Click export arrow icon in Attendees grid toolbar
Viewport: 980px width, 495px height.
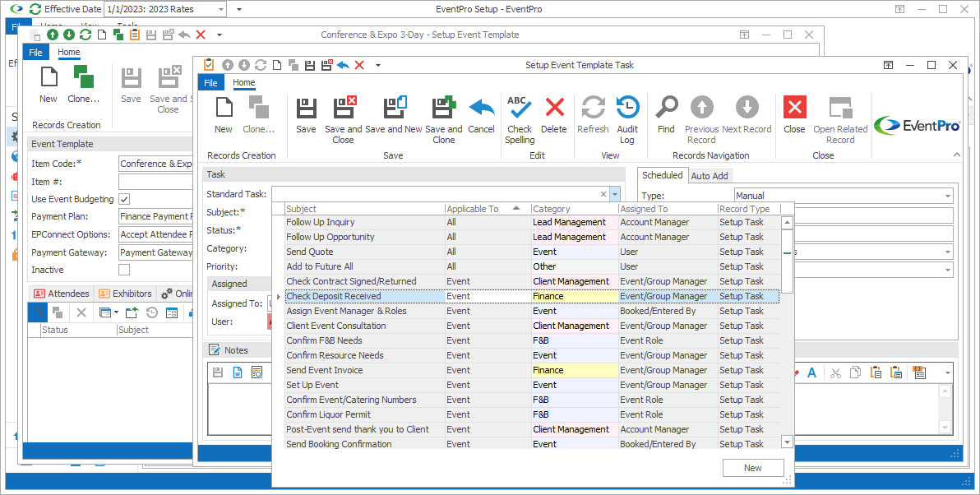click(x=132, y=312)
